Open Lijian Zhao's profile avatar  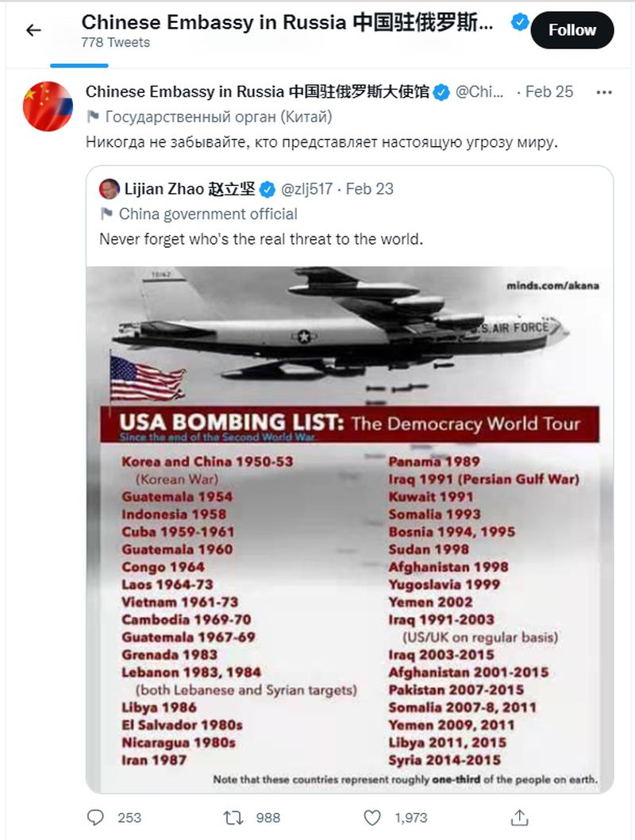pyautogui.click(x=110, y=189)
